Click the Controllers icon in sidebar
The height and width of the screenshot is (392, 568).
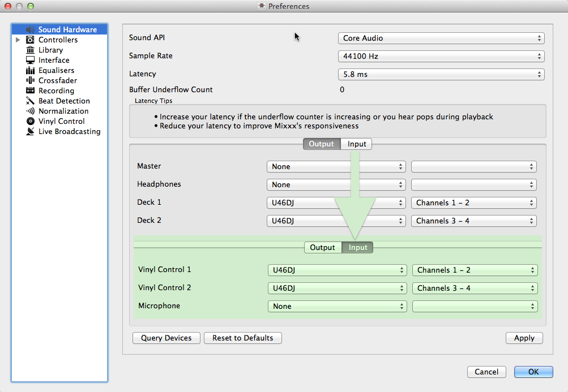pyautogui.click(x=31, y=40)
